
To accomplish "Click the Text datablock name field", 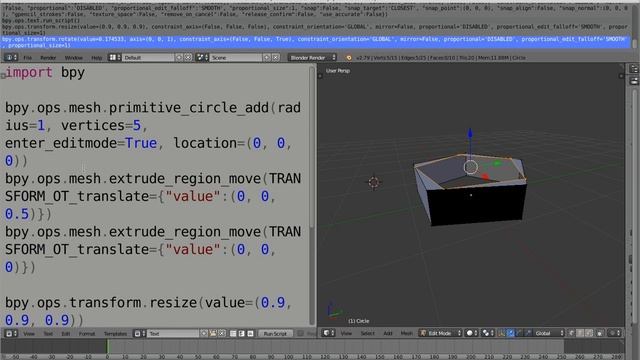I will 173,333.
